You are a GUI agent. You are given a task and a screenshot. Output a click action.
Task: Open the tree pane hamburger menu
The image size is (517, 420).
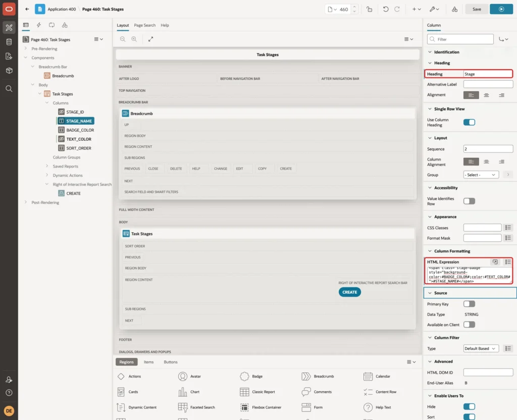[98, 39]
